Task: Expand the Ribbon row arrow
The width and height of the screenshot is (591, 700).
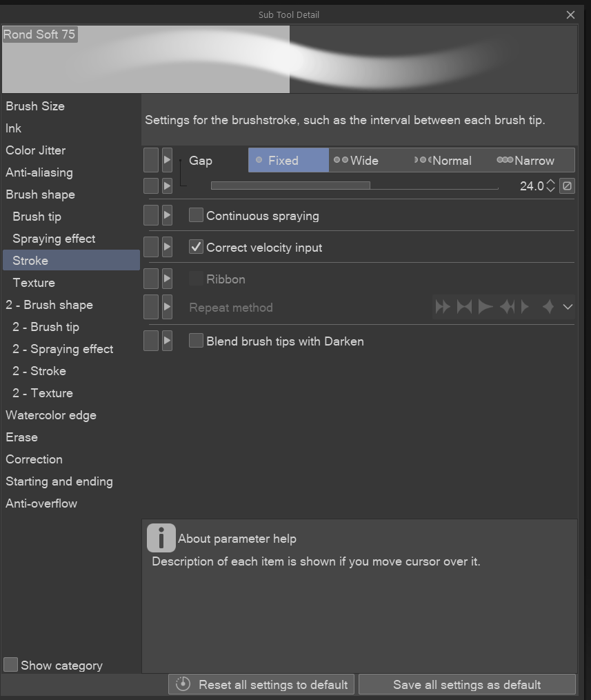Action: [x=167, y=279]
